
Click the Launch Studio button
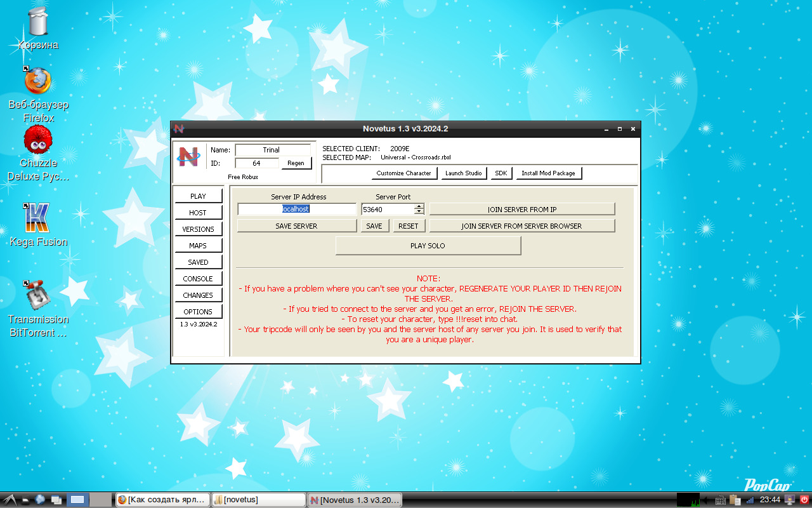[x=463, y=173]
